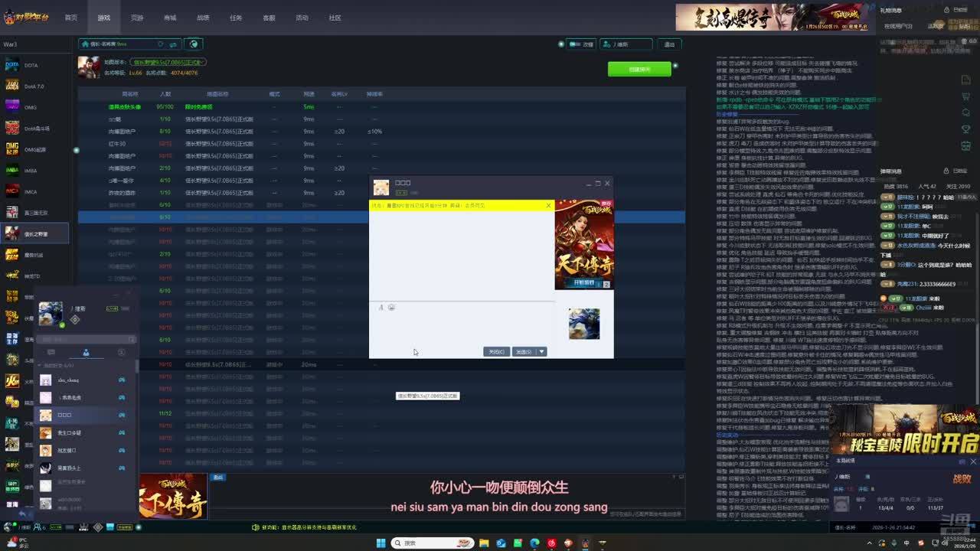Click the swap-arrows icon in the room bar
The width and height of the screenshot is (980, 551).
tap(174, 44)
